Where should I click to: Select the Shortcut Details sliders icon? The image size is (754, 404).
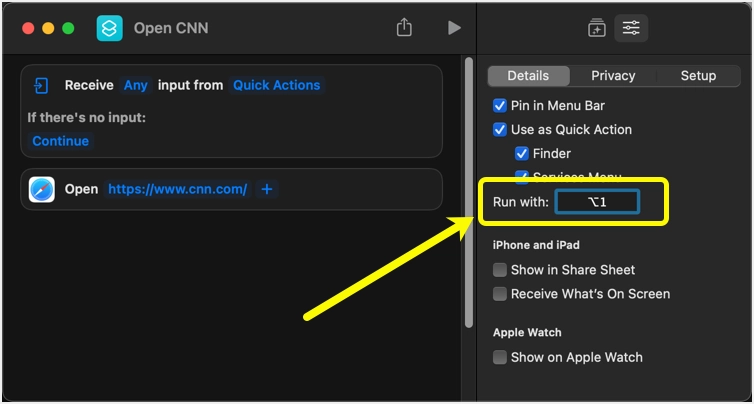coord(631,28)
